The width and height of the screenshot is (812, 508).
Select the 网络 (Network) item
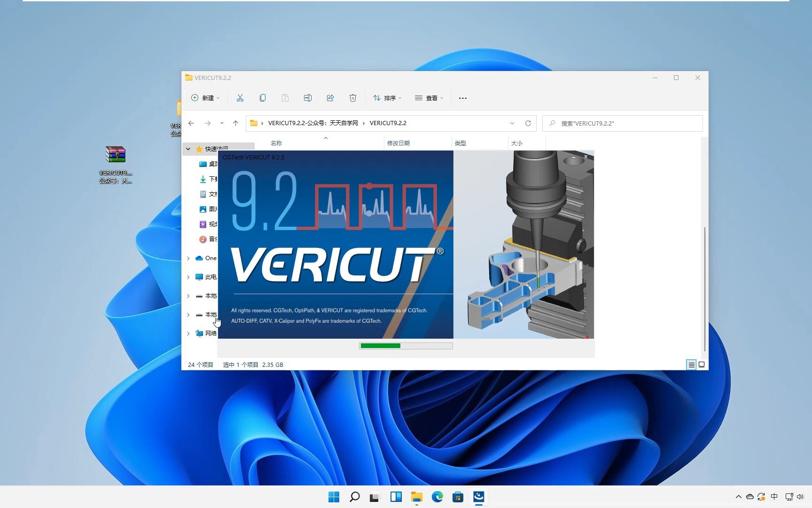206,333
